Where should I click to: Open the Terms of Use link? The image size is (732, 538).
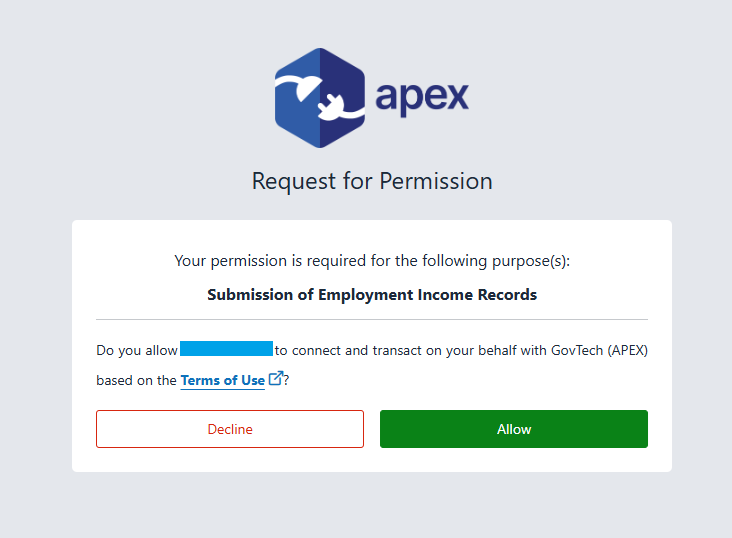pos(223,380)
